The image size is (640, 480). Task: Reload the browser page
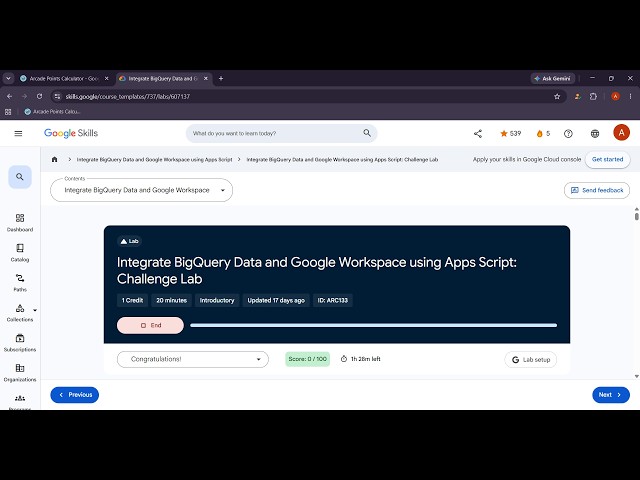(39, 96)
